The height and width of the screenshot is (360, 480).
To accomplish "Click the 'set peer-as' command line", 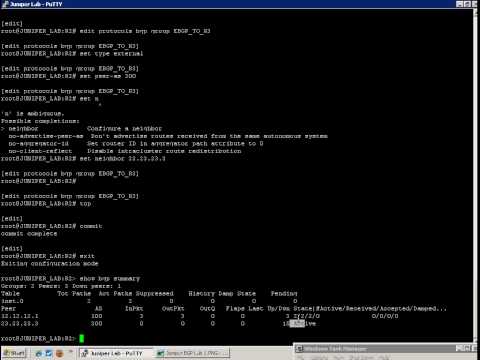I will click(x=68, y=76).
